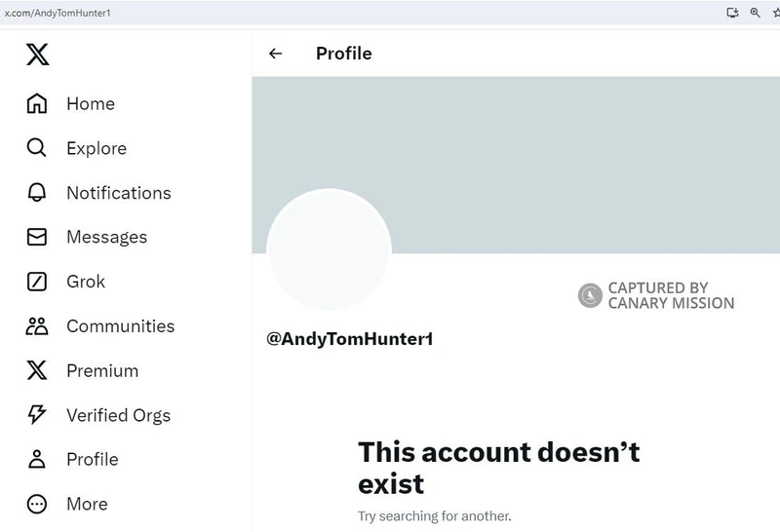Open the Notifications bell icon
This screenshot has width=780, height=532.
[37, 192]
